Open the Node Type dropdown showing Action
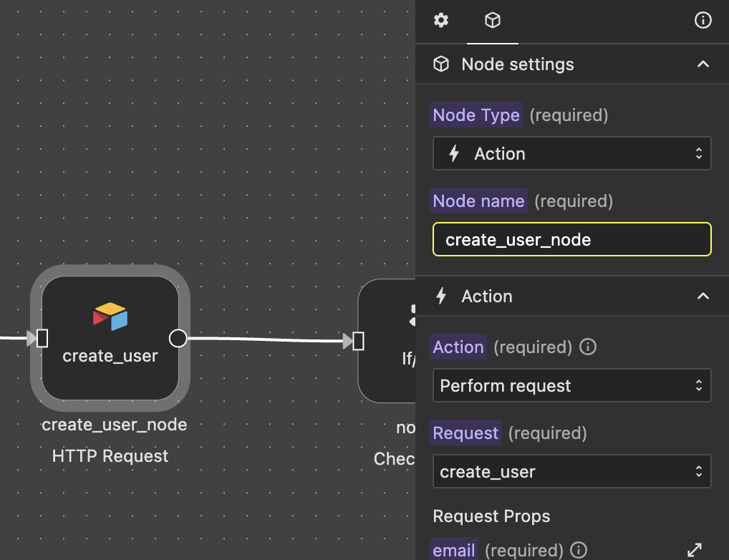 coord(571,153)
